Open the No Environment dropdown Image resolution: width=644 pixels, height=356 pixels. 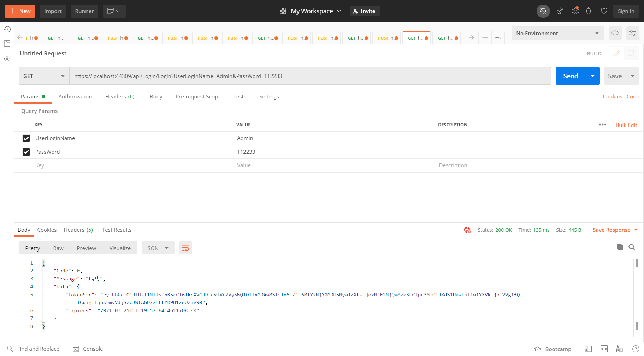click(557, 33)
